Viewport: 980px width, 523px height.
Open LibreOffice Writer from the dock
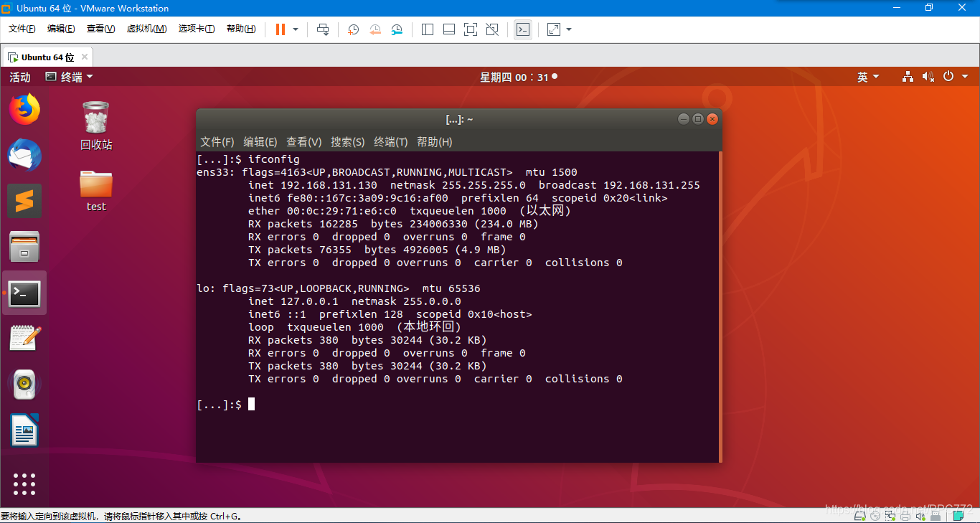pyautogui.click(x=24, y=430)
